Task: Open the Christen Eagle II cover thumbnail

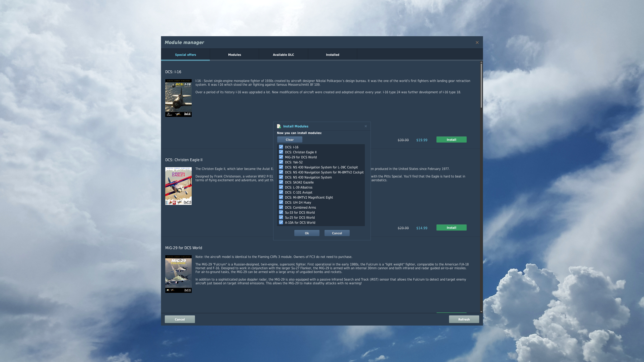Action: [x=178, y=186]
